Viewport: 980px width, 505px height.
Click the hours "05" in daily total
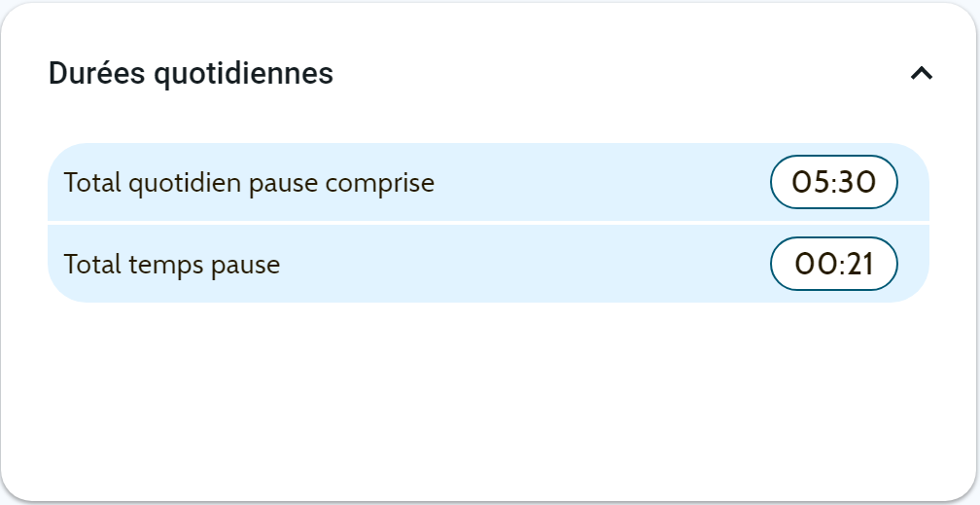[x=811, y=182]
